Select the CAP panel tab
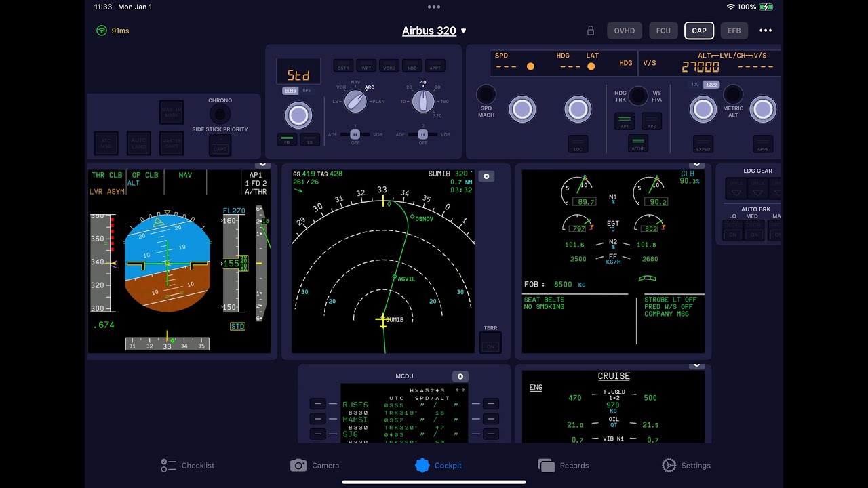 pyautogui.click(x=699, y=30)
